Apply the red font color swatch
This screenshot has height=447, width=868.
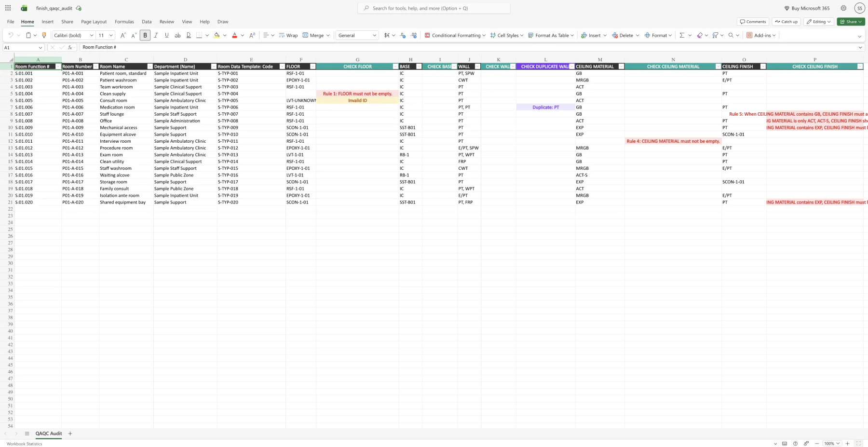click(234, 35)
